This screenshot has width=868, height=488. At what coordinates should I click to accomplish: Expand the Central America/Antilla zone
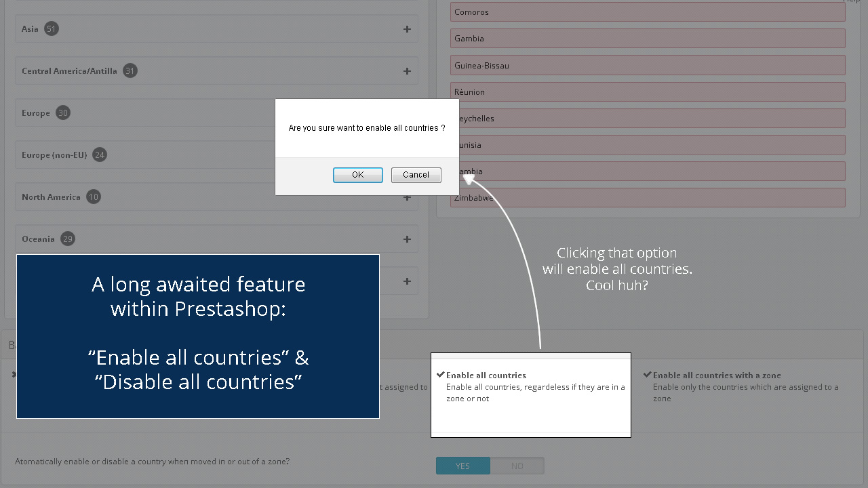(407, 71)
